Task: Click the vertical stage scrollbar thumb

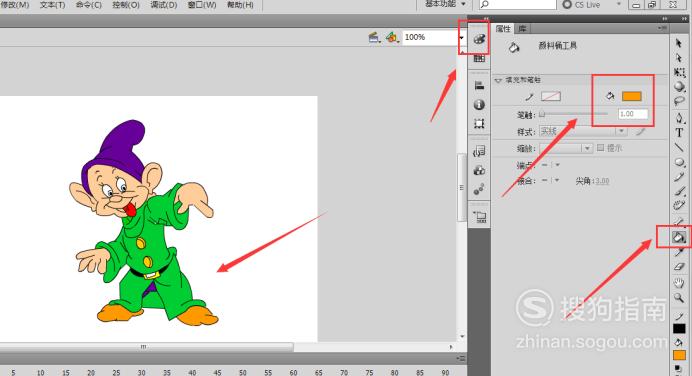Action: pos(462,187)
